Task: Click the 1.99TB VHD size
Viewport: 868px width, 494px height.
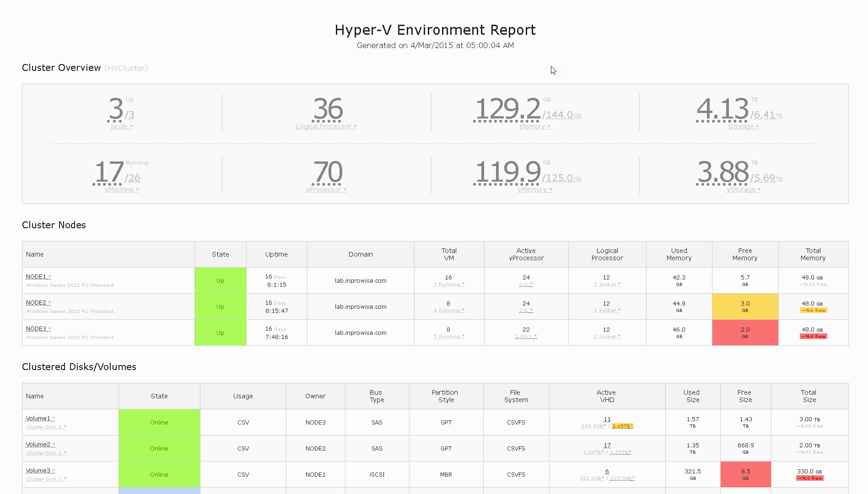Action: (619, 452)
